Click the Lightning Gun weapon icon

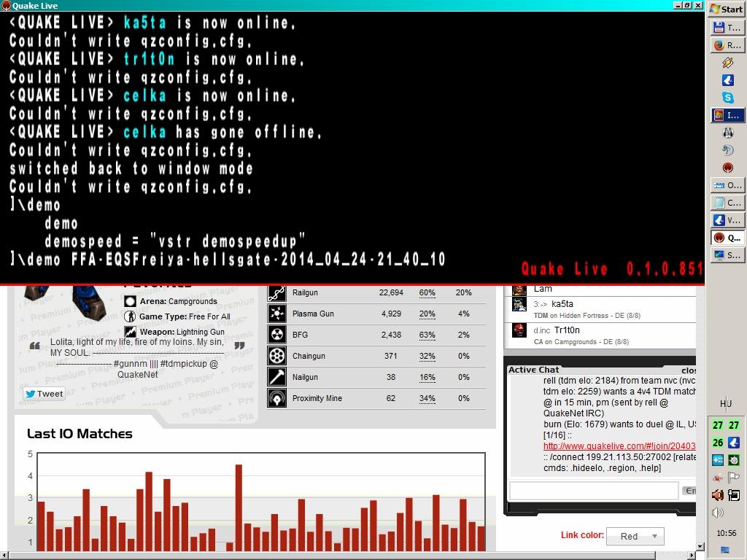[x=130, y=332]
